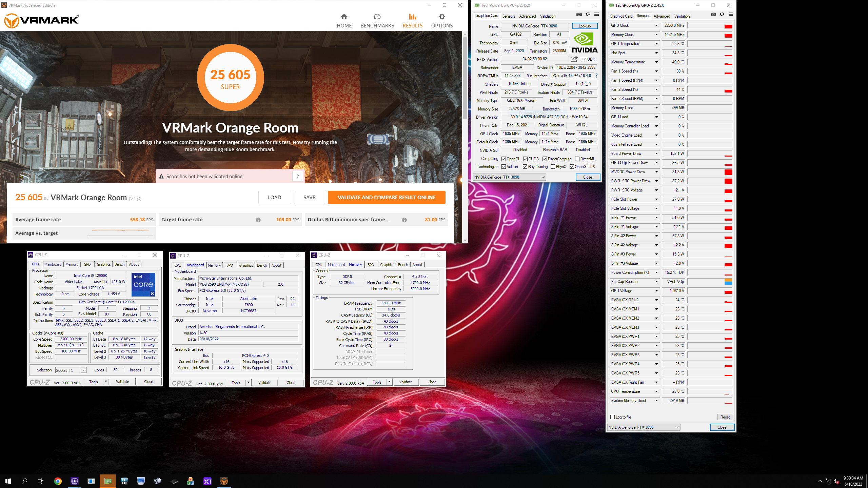This screenshot has width=868, height=488.
Task: Open VRMark Home page icon
Action: [344, 17]
